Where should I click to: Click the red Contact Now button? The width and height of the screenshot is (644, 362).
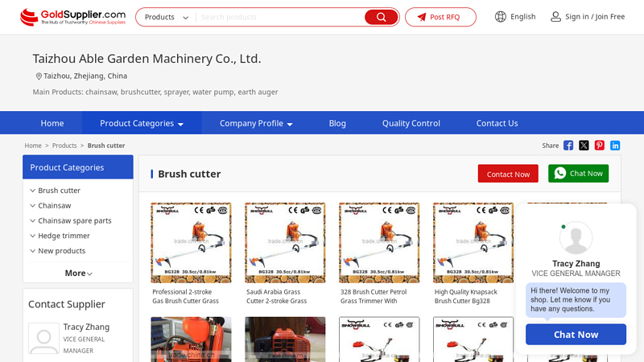pos(508,174)
